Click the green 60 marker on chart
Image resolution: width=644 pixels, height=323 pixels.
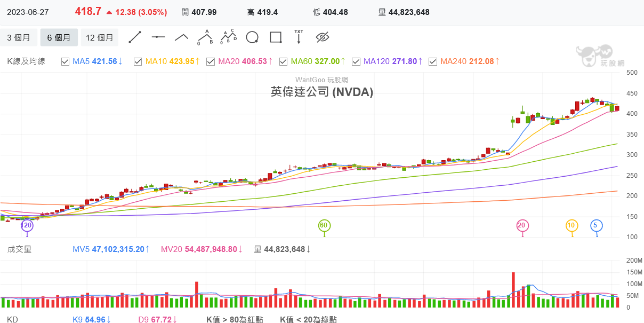[324, 226]
